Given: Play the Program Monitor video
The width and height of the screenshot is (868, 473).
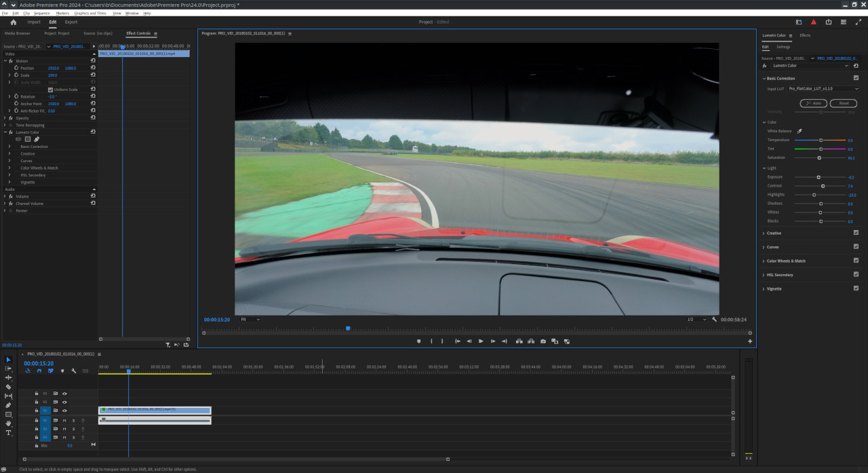Looking at the screenshot, I should click(481, 341).
